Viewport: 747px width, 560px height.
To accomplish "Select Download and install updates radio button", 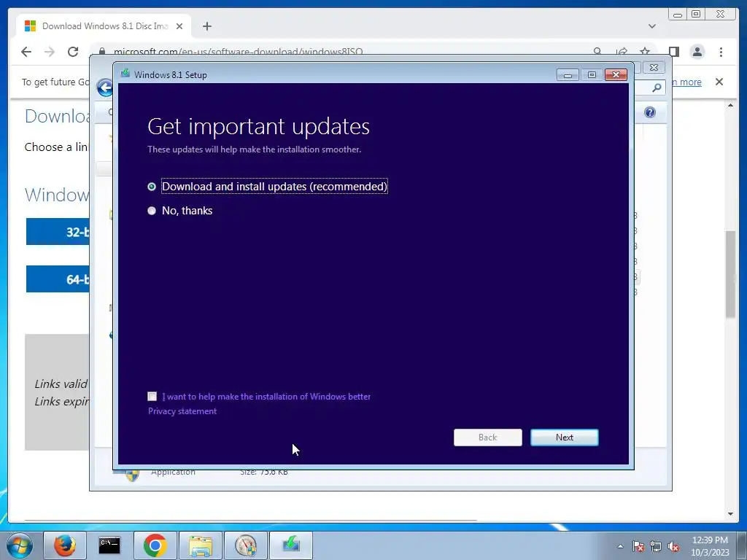I will pyautogui.click(x=152, y=187).
